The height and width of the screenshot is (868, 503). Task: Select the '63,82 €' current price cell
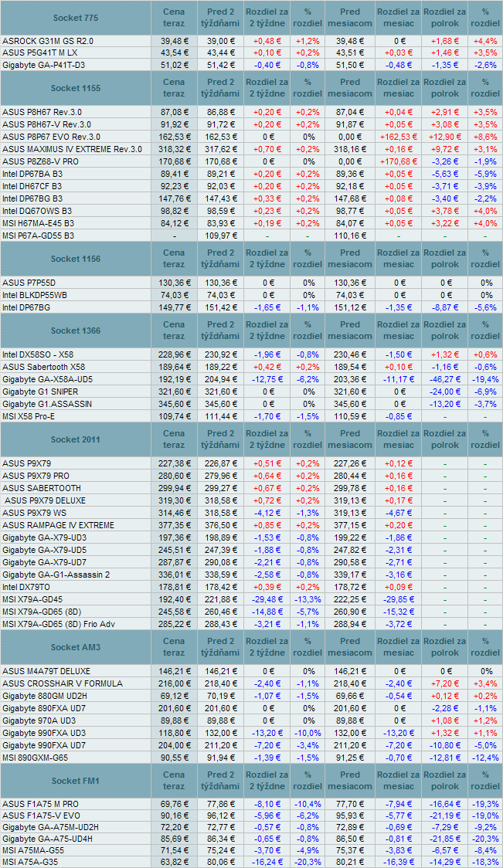(174, 862)
